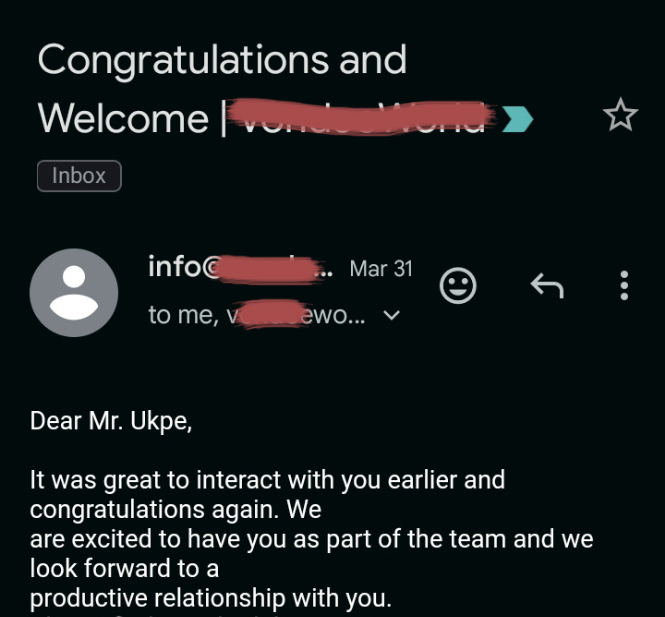Toggle the teal importance marker
This screenshot has width=665, height=617.
517,119
